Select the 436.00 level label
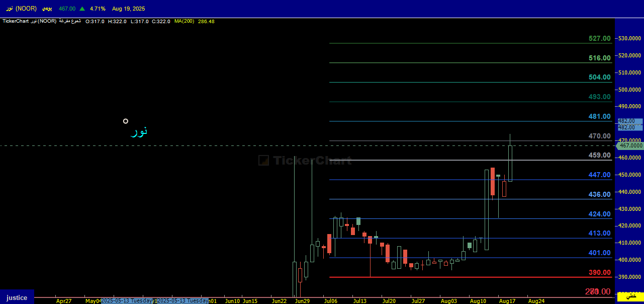This screenshot has height=304, width=644. pyautogui.click(x=600, y=194)
